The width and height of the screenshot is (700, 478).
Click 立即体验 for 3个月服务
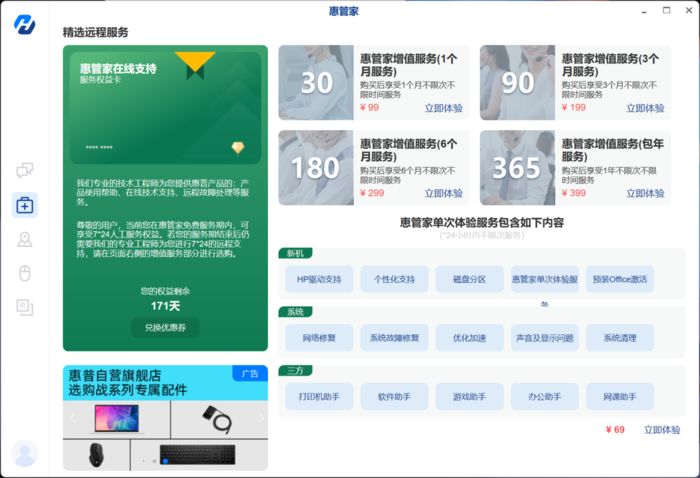pos(645,108)
